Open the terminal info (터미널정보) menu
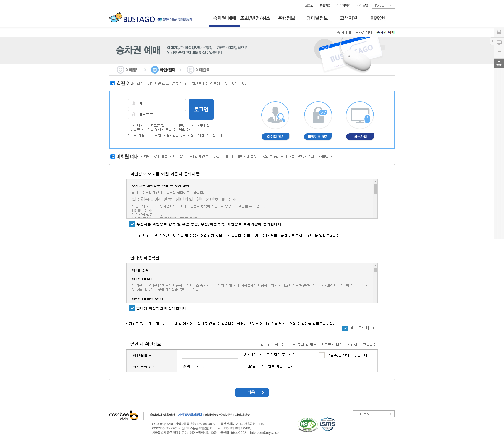 (x=317, y=18)
